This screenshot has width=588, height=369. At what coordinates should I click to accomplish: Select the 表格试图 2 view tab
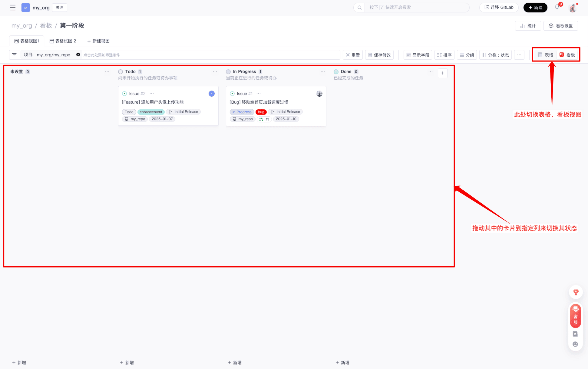63,41
